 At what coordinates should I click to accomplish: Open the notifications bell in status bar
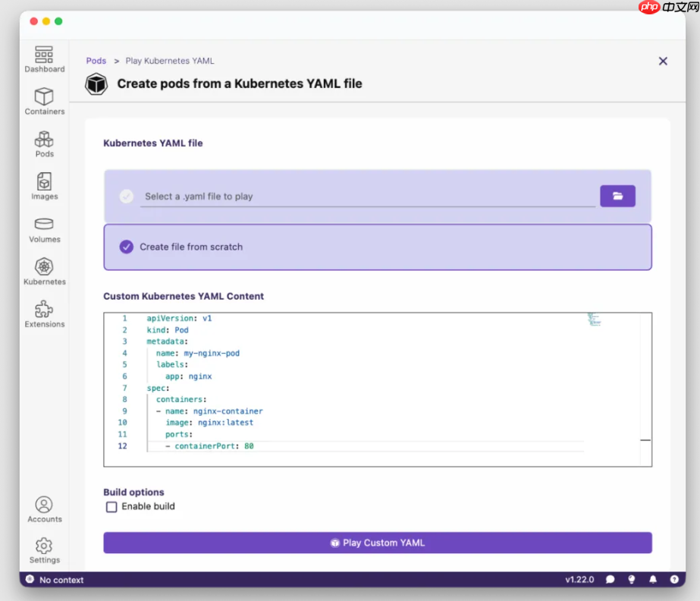click(x=653, y=579)
